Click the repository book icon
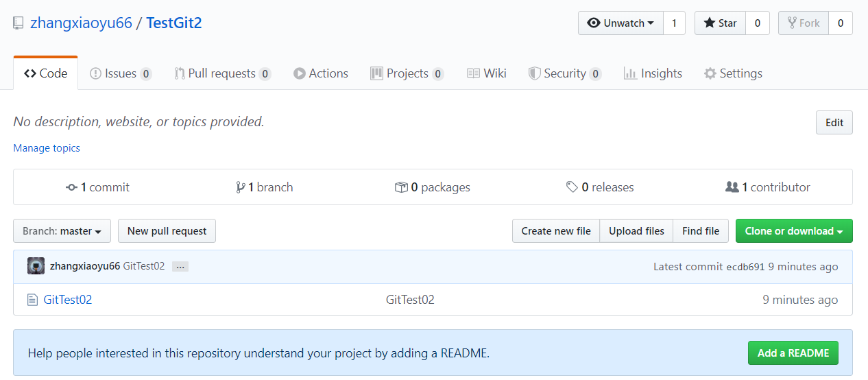The image size is (868, 380). click(x=19, y=23)
